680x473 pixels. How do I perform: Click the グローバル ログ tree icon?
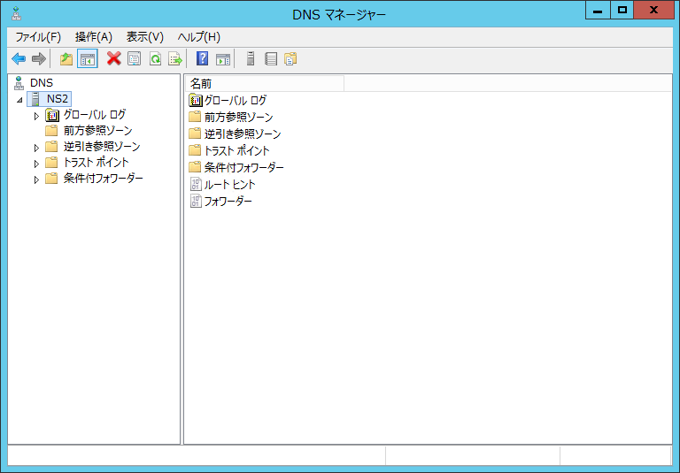click(x=52, y=115)
